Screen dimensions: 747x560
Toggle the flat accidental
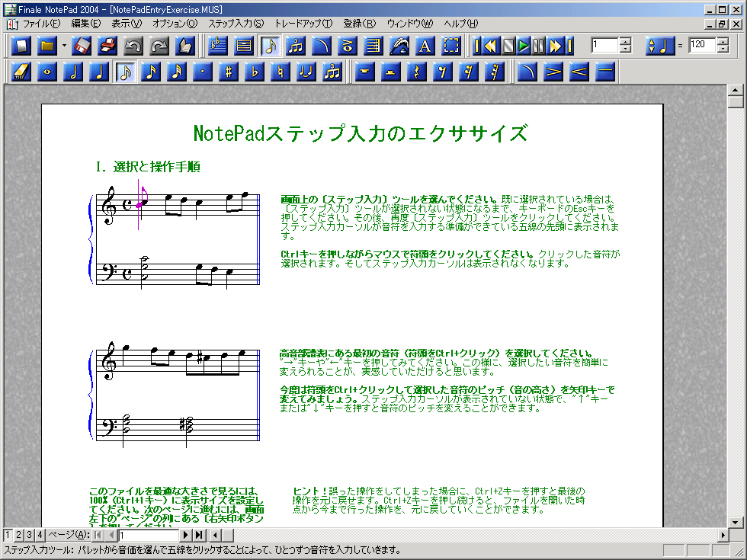[254, 72]
